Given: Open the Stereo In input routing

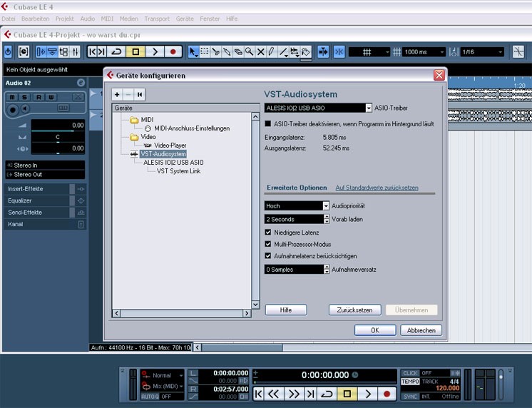Looking at the screenshot, I should pyautogui.click(x=45, y=165).
